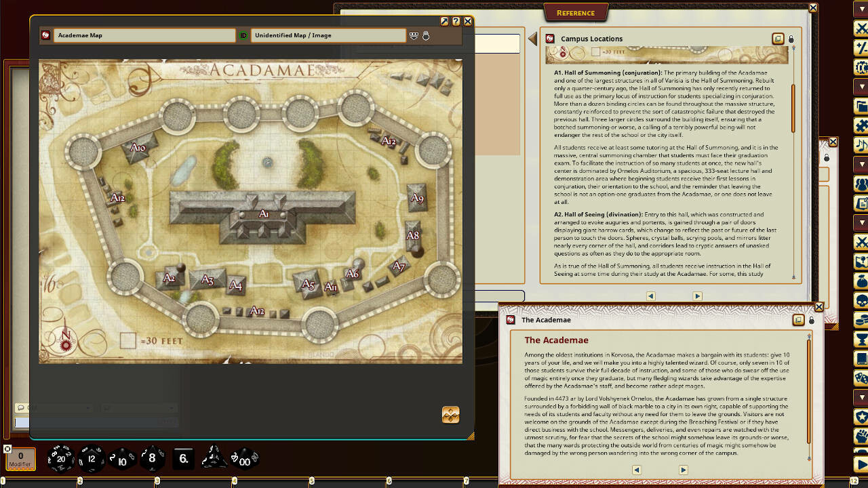Roll the d20 die
This screenshot has width=868, height=488.
coord(60,458)
